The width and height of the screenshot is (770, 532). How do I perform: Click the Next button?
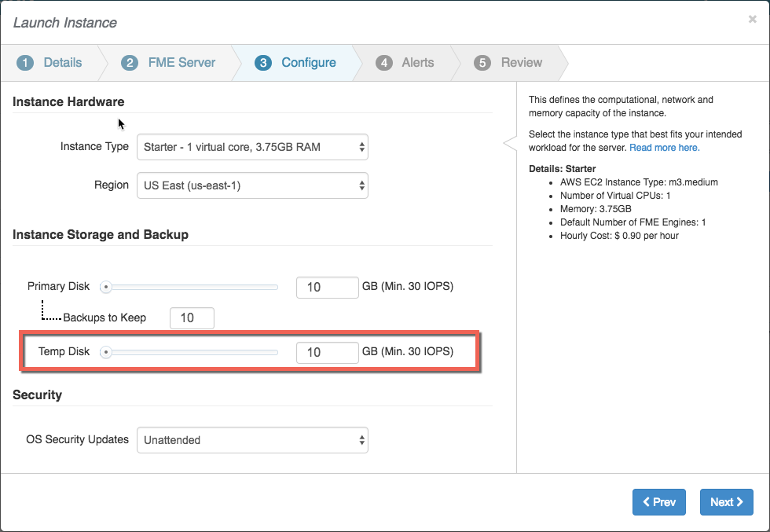click(x=726, y=502)
